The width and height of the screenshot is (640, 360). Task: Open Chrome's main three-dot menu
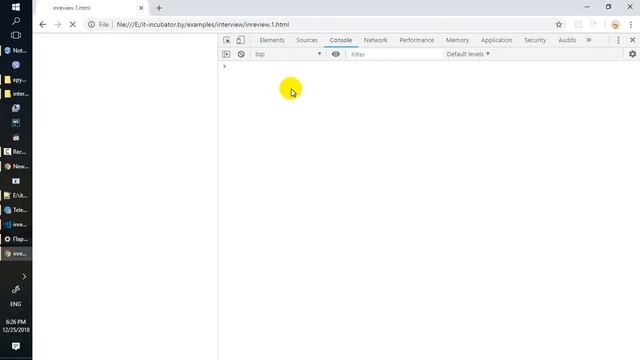click(631, 24)
